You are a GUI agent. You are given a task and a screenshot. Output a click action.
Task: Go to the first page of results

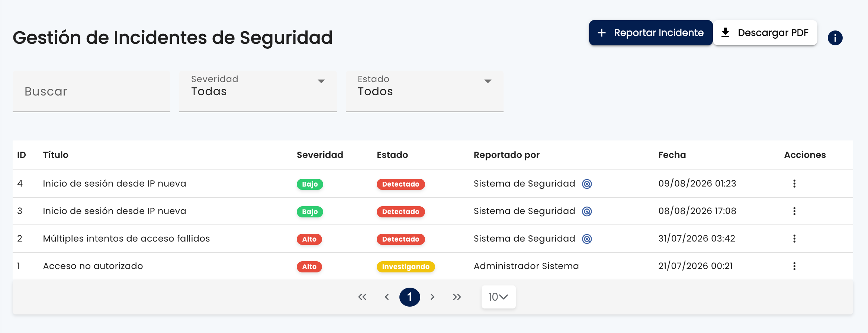point(362,297)
